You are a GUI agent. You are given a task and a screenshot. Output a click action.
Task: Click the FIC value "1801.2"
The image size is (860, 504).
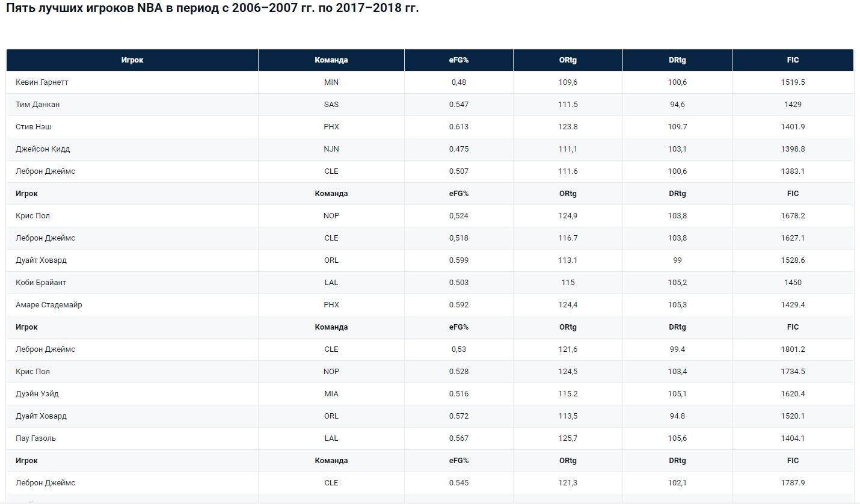[x=793, y=349]
